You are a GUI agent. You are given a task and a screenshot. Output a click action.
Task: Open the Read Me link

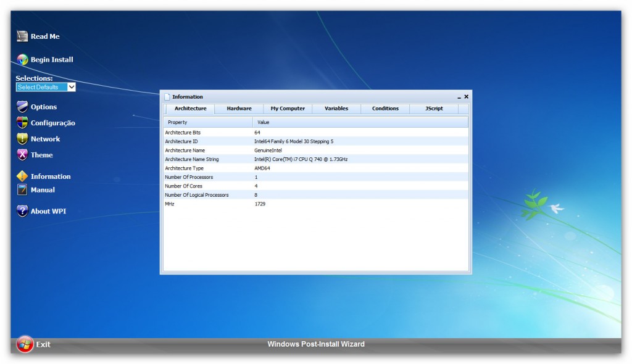tap(45, 36)
